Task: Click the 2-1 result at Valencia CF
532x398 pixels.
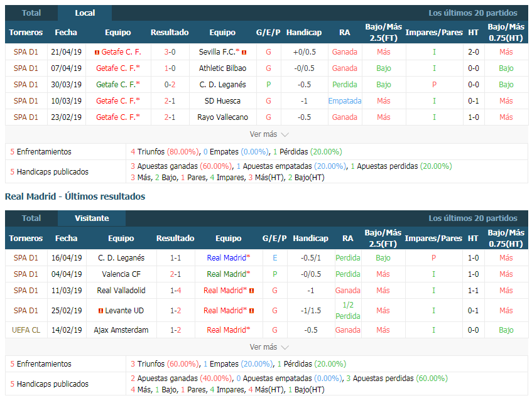Action: click(175, 274)
